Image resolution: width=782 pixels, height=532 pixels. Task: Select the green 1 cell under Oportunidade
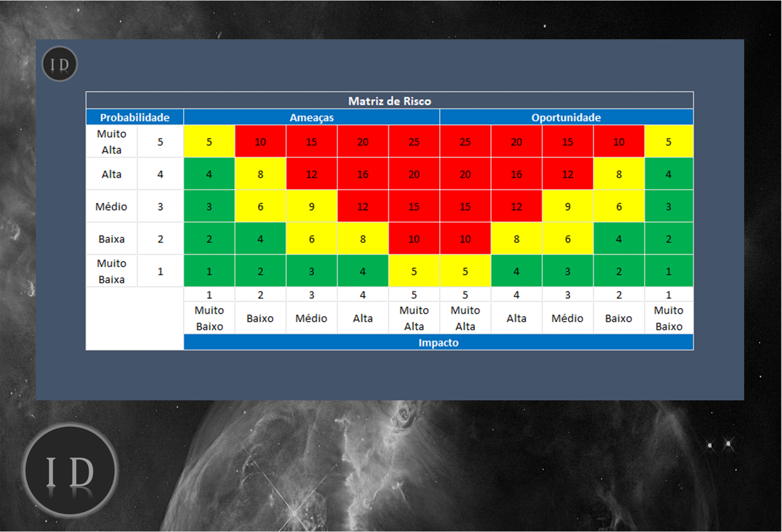[669, 271]
